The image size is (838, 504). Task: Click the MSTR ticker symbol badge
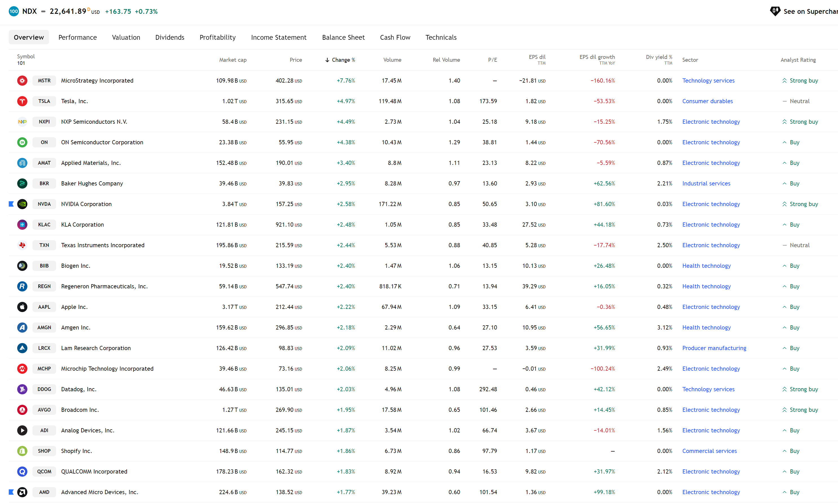point(44,81)
